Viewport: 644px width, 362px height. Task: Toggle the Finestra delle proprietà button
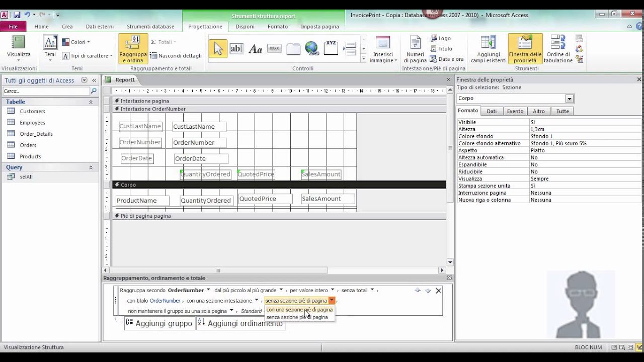point(525,49)
